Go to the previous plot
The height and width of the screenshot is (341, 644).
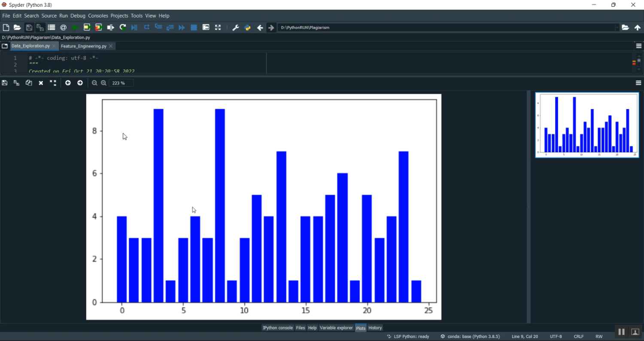68,83
